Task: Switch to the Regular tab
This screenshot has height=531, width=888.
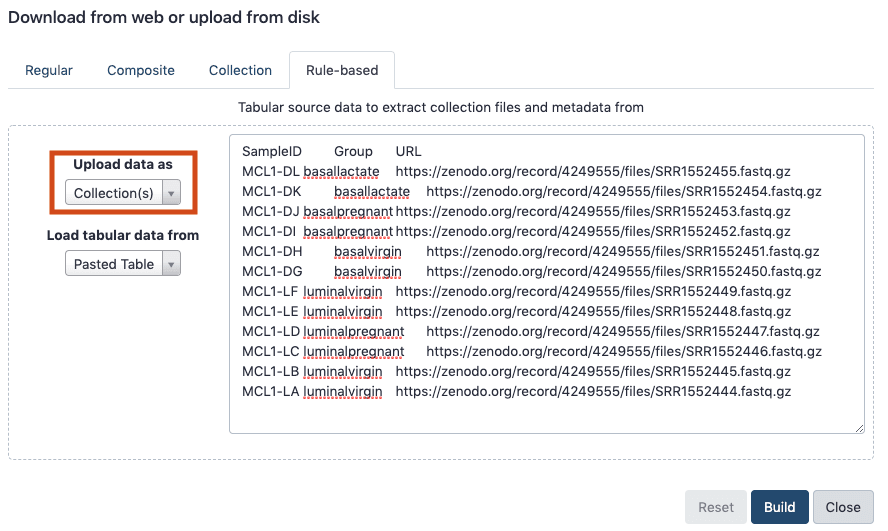Action: [49, 70]
